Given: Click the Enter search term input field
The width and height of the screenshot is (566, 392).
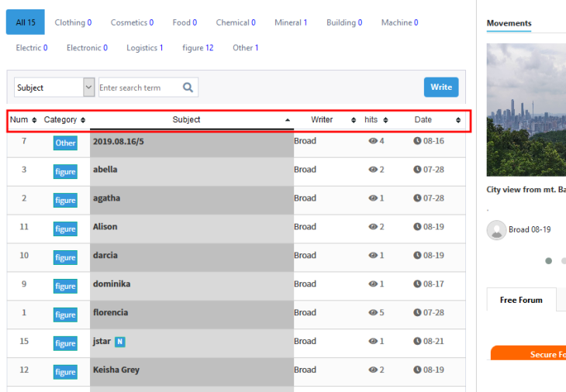Looking at the screenshot, I should click(x=140, y=88).
